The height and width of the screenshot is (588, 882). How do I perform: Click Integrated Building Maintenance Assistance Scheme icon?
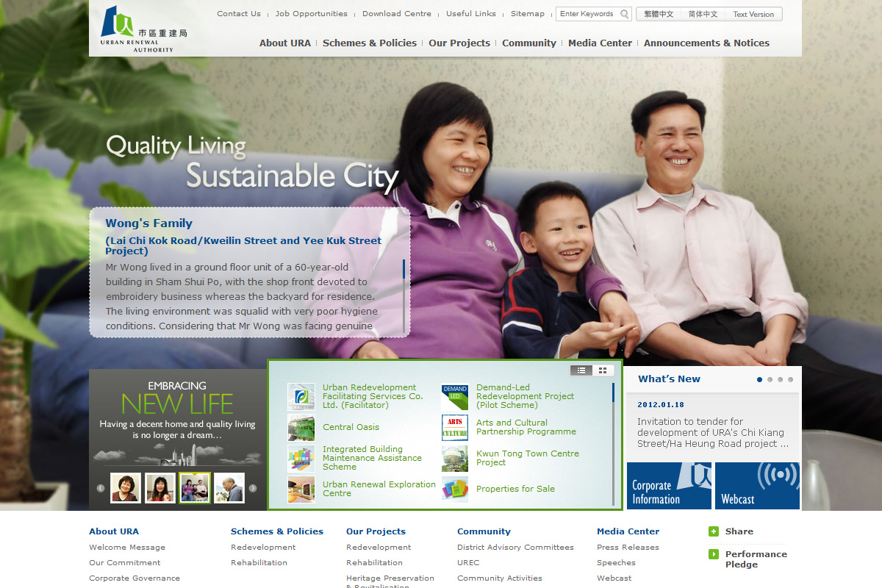coord(301,458)
